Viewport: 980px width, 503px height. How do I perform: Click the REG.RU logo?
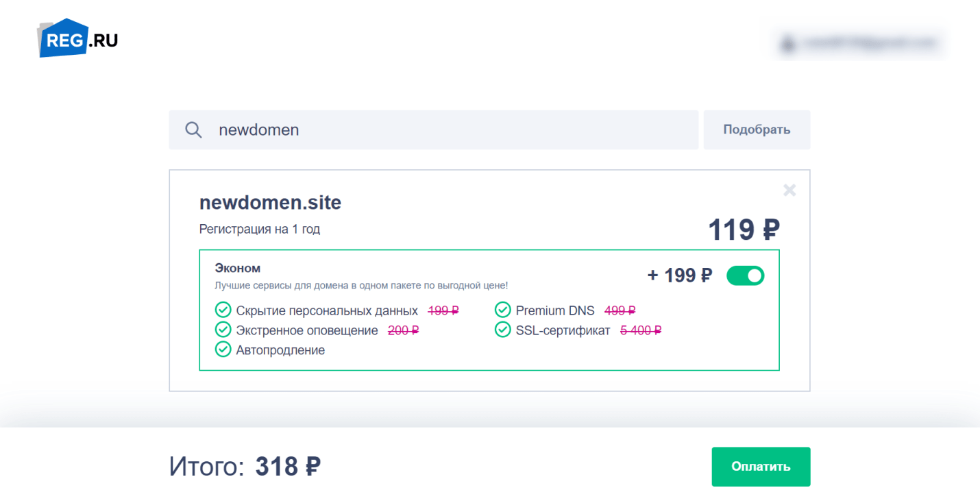(x=77, y=38)
